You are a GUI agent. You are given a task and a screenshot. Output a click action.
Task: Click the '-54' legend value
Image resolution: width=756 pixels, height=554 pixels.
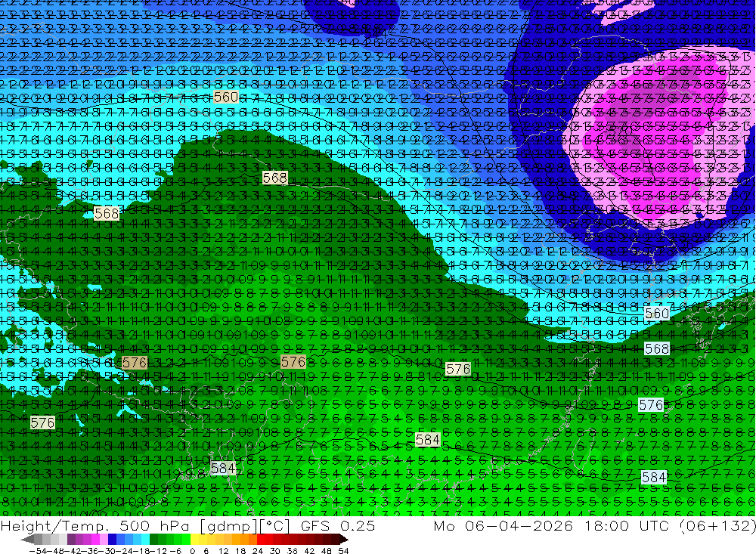coord(38,551)
